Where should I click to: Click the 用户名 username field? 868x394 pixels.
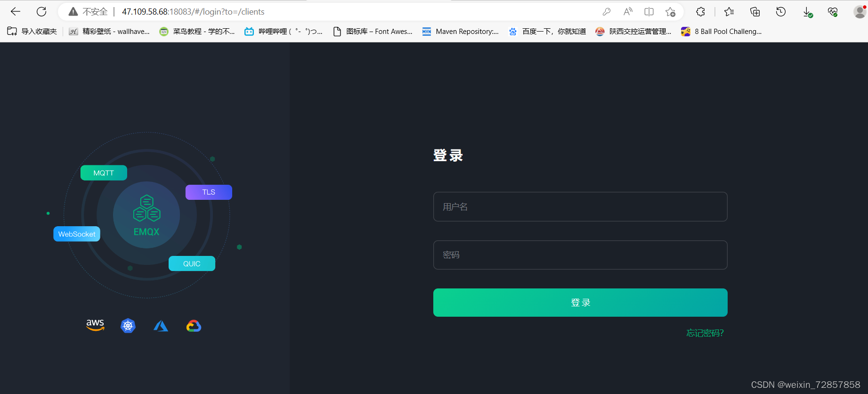pos(580,206)
